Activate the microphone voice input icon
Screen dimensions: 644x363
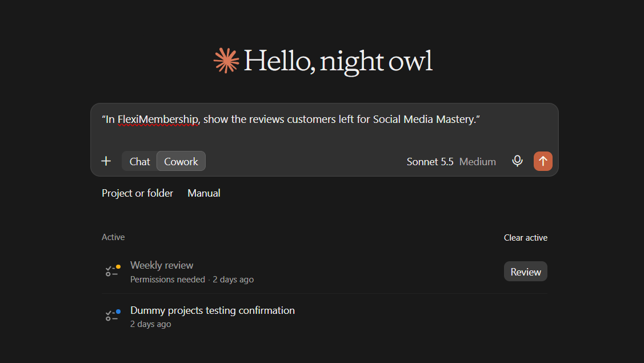[517, 161]
